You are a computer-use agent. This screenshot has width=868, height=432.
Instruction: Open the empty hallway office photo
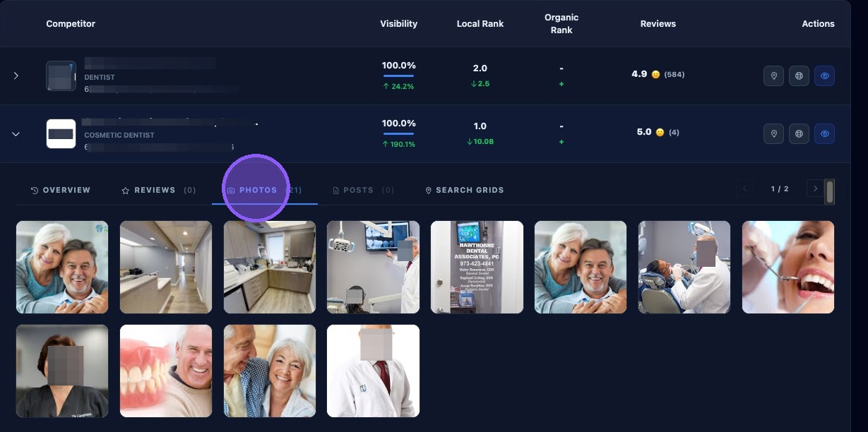166,267
